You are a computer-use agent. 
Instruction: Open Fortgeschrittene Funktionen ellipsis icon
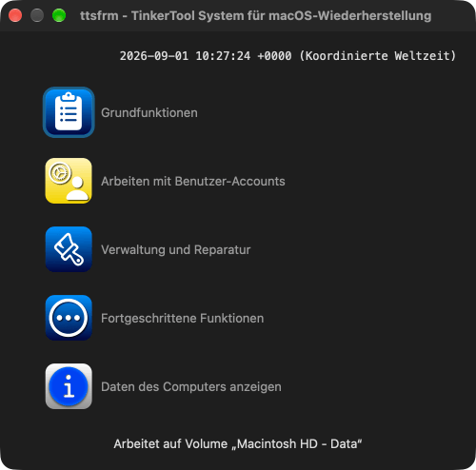click(x=69, y=318)
